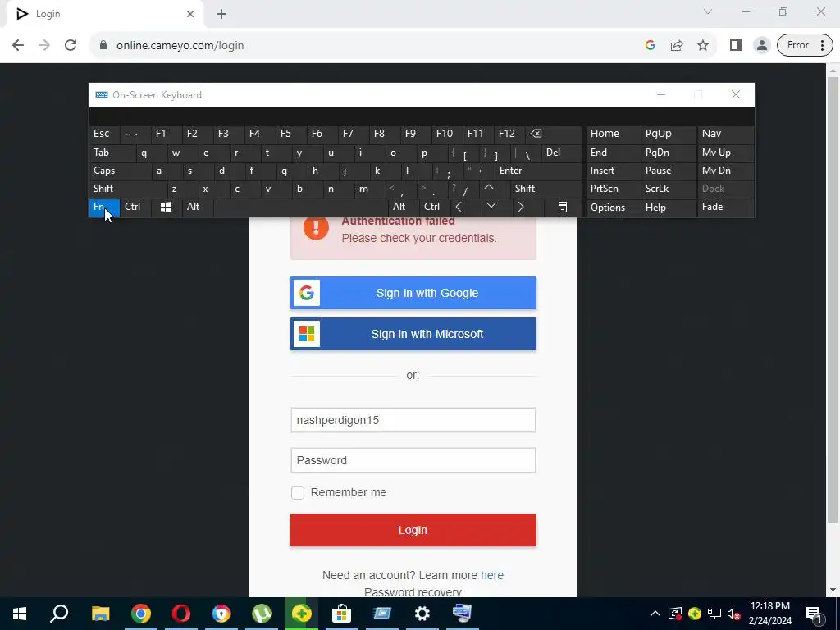Open Opera browser from taskbar
Screen dimensions: 840x630
coord(180,614)
